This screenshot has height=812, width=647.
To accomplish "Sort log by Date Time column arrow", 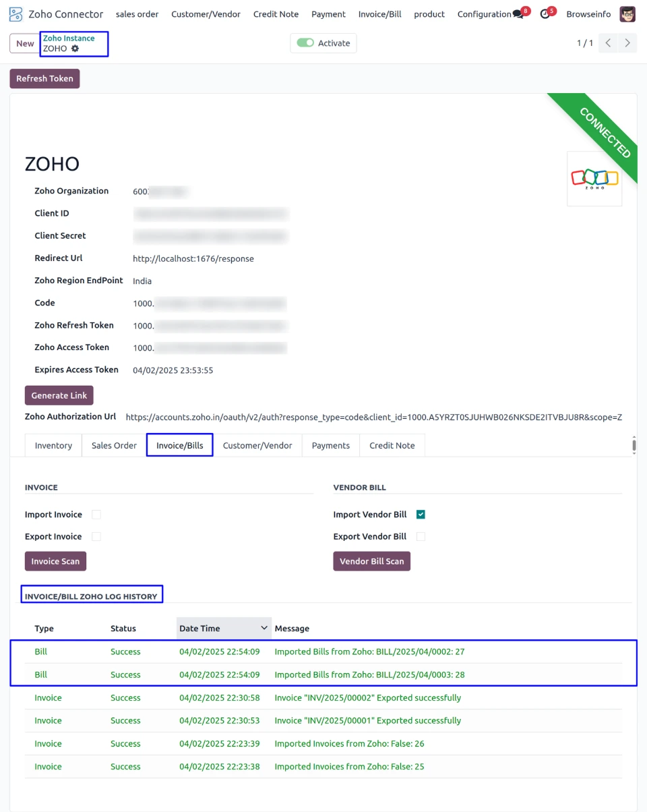I will click(x=264, y=628).
